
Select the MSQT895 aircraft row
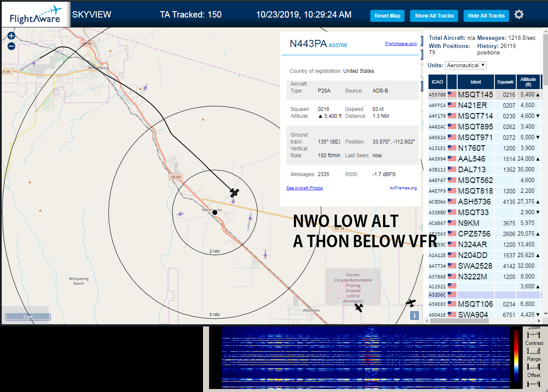[485, 126]
